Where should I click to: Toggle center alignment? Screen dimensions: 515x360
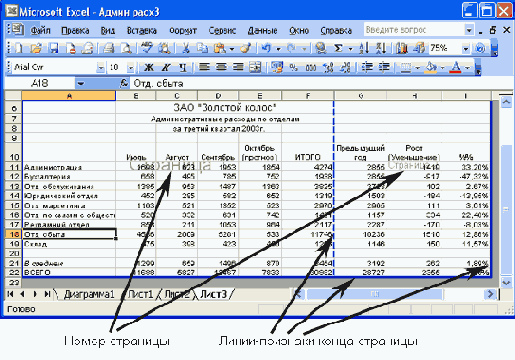(221, 68)
